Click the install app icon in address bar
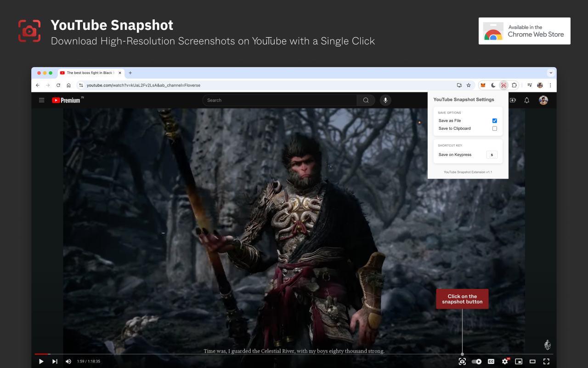The image size is (588, 368). tap(459, 85)
